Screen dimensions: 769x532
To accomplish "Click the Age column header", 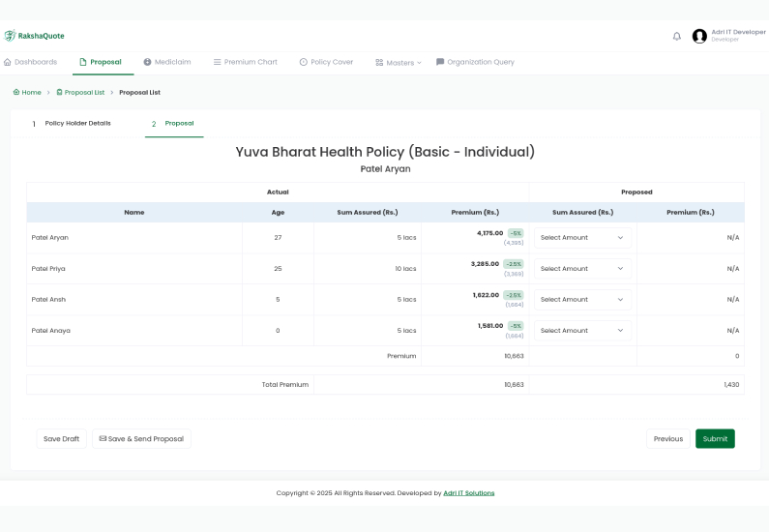I will tap(278, 212).
